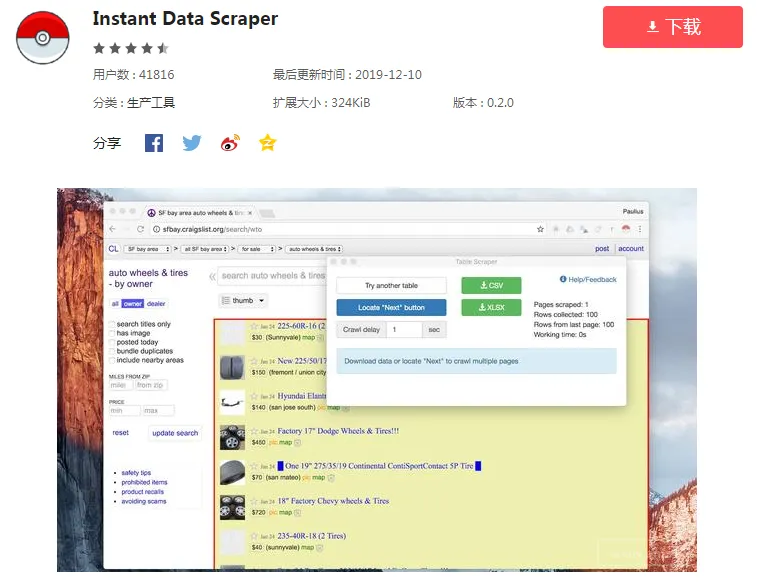Screen dimensions: 757x586
Task: Favorite the 225-60R-16 listing star
Action: coord(254,326)
